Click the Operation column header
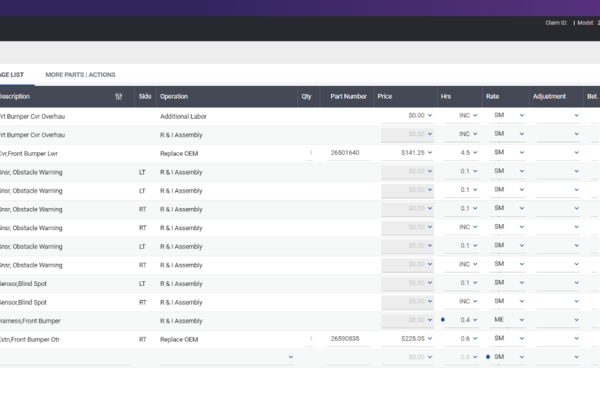This screenshot has height=400, width=600. pyautogui.click(x=174, y=97)
